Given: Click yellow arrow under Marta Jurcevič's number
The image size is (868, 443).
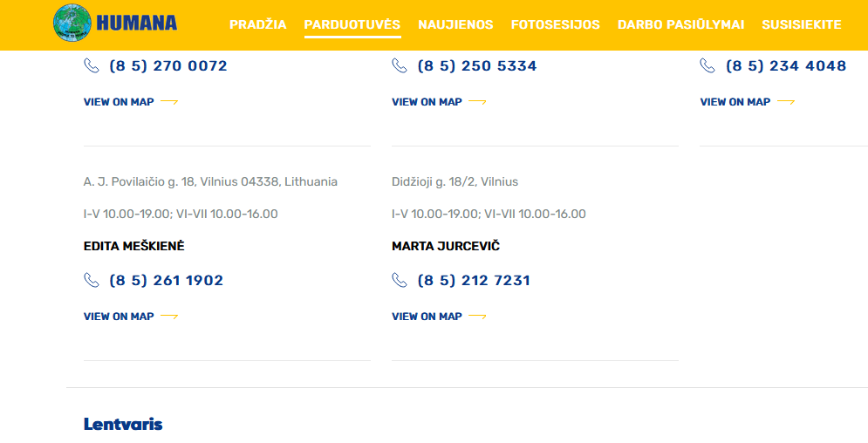Looking at the screenshot, I should tap(477, 317).
